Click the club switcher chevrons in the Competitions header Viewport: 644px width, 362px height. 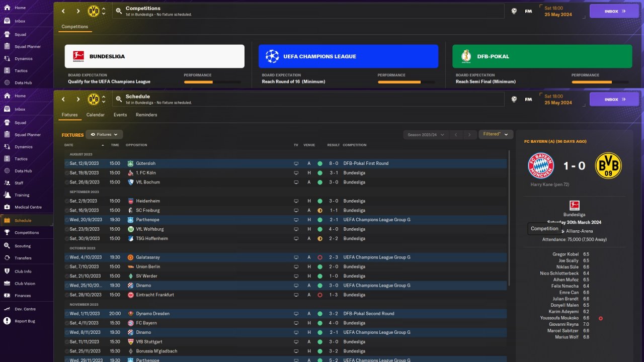point(104,11)
